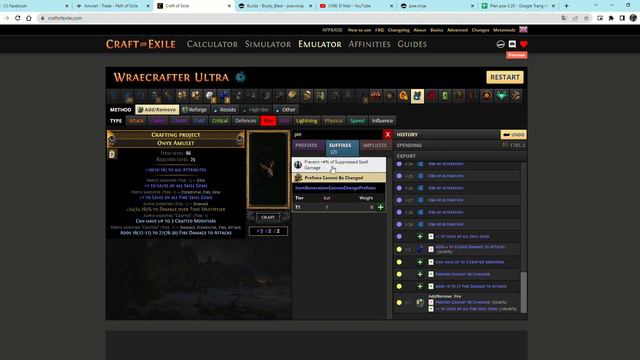Viewport: 640px width, 360px height.
Task: Choose the orange swirl currency icon
Action: click(x=403, y=96)
